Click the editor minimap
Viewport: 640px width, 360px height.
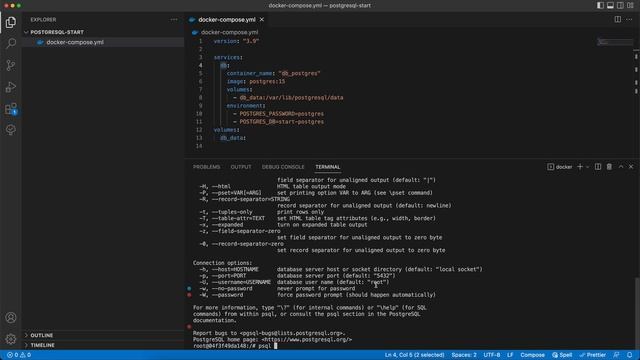(x=615, y=42)
